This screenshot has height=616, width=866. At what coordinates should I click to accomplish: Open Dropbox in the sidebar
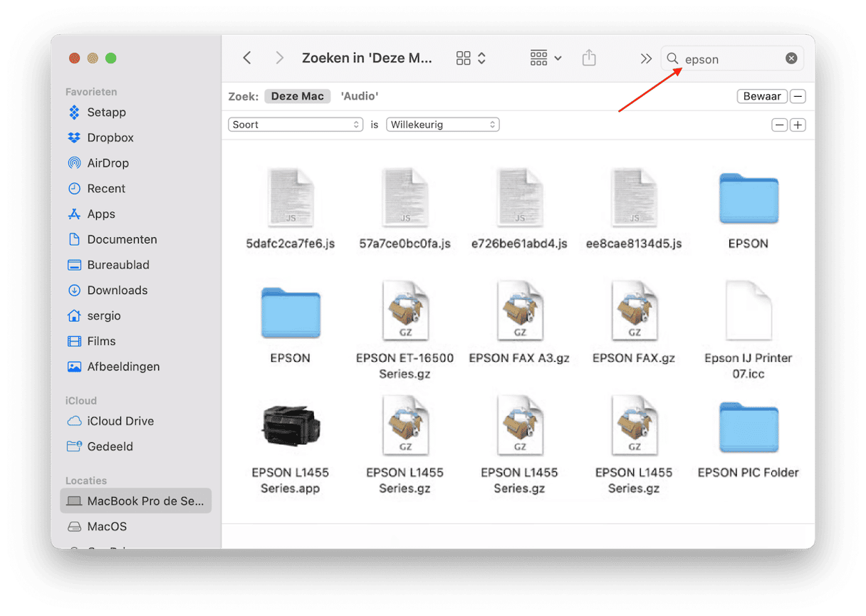pyautogui.click(x=110, y=137)
